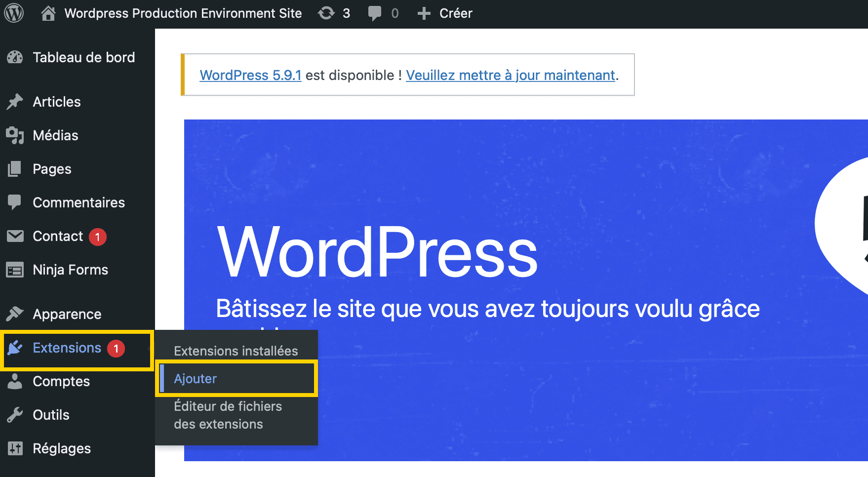868x477 pixels.
Task: Click the WordPress logo icon
Action: click(14, 13)
